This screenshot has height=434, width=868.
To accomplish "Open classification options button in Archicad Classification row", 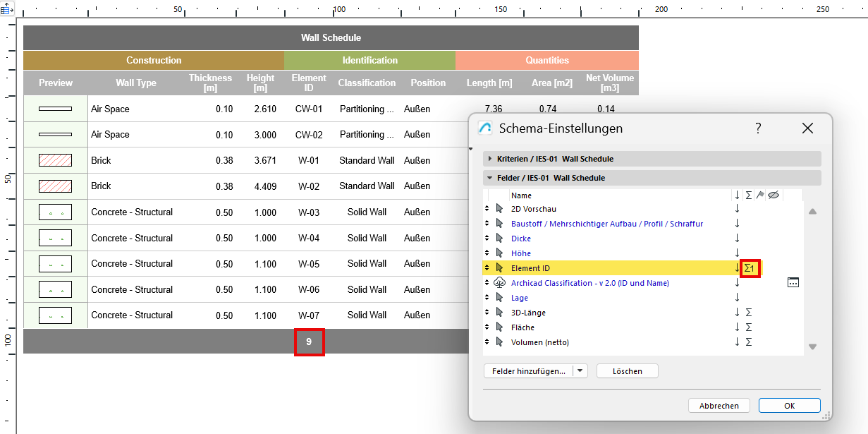I will tap(793, 283).
